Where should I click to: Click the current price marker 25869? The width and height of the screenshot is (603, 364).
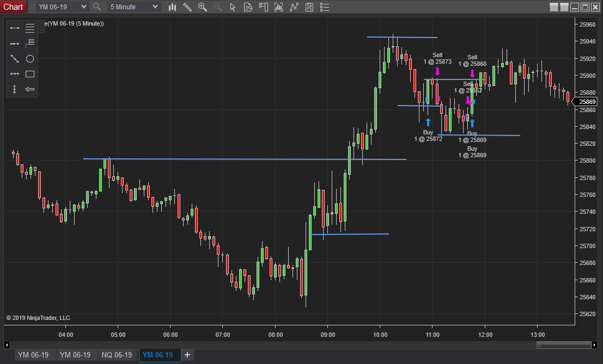coord(585,102)
